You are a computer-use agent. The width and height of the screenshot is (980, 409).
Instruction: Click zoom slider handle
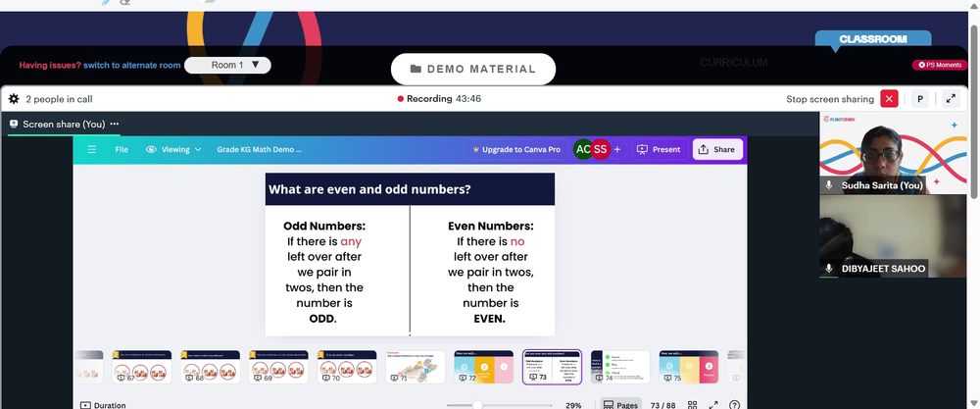(477, 405)
